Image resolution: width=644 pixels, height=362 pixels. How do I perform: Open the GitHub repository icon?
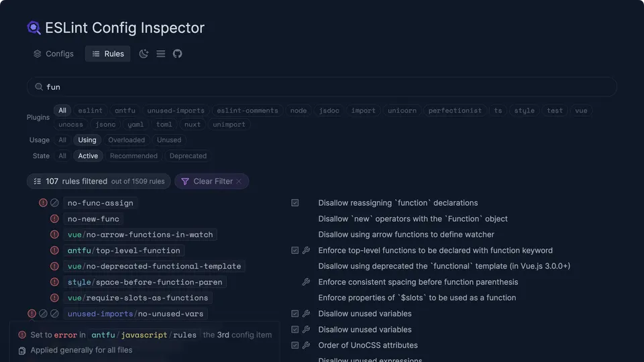coord(177,54)
